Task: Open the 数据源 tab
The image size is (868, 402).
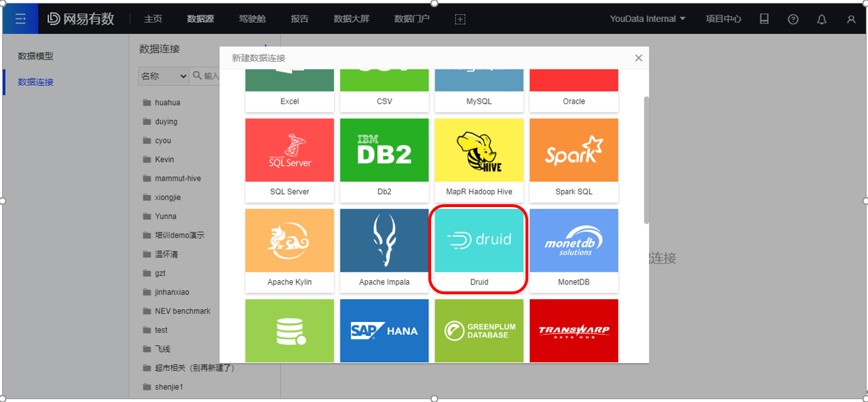Action: coord(201,19)
